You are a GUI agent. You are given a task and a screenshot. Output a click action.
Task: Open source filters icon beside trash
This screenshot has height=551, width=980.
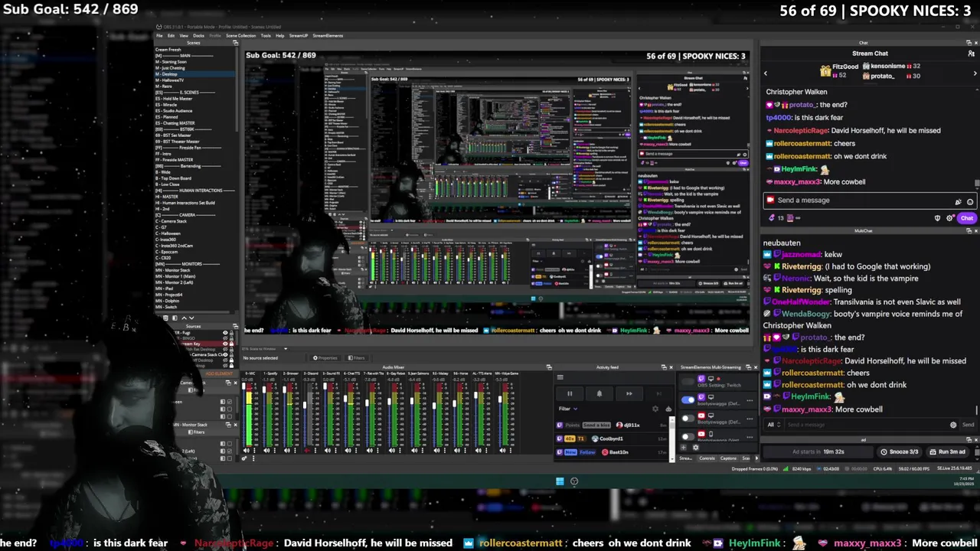point(175,318)
